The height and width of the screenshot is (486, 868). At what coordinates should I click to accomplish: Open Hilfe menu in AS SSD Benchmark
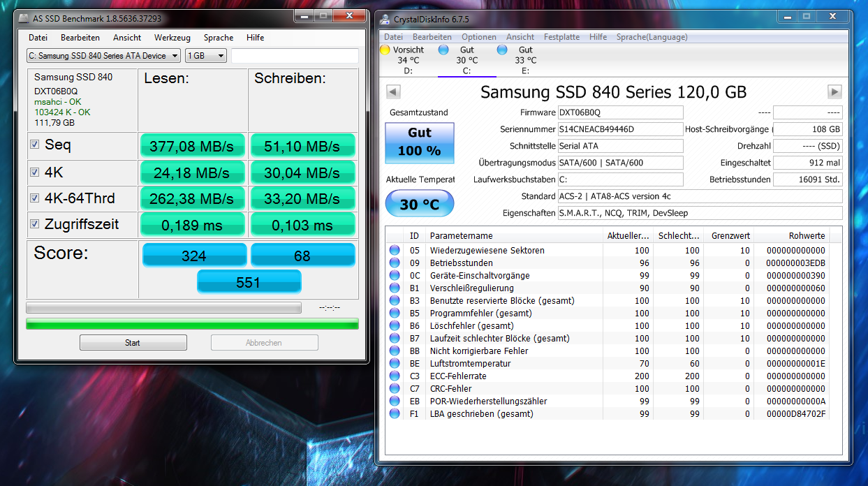coord(255,38)
